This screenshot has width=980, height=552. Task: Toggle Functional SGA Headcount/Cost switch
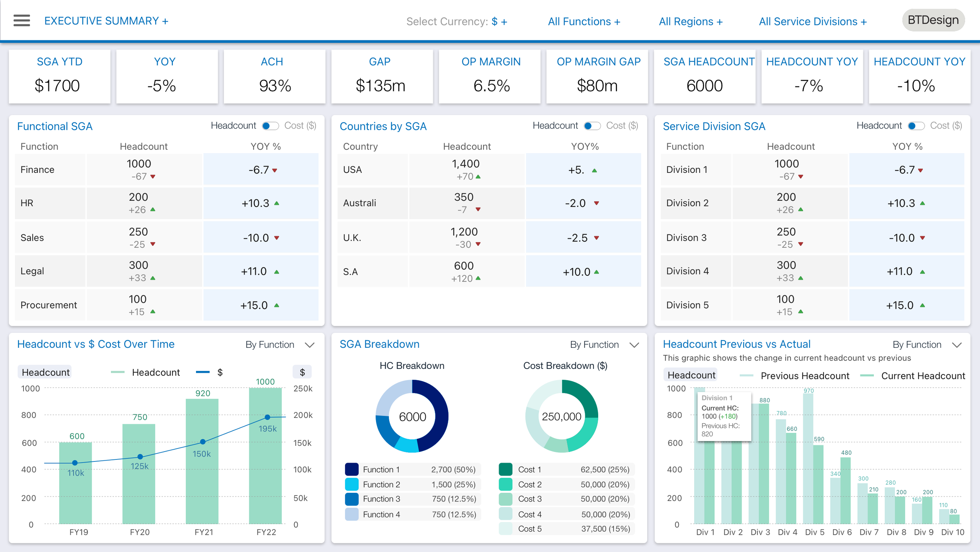click(x=270, y=126)
